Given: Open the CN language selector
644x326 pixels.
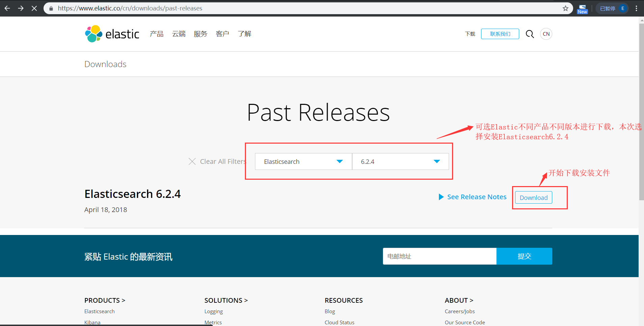Looking at the screenshot, I should [x=546, y=34].
